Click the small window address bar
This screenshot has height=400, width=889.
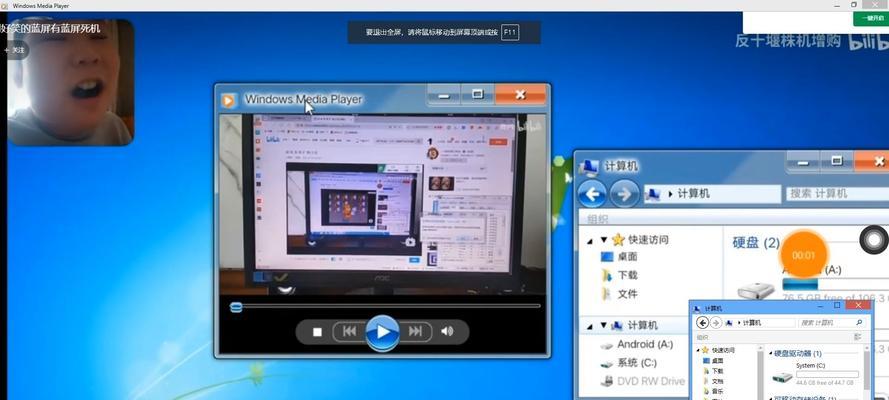[x=760, y=322]
